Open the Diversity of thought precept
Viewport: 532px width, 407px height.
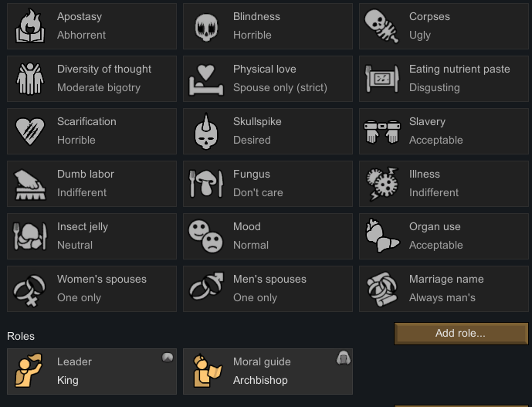[92, 79]
